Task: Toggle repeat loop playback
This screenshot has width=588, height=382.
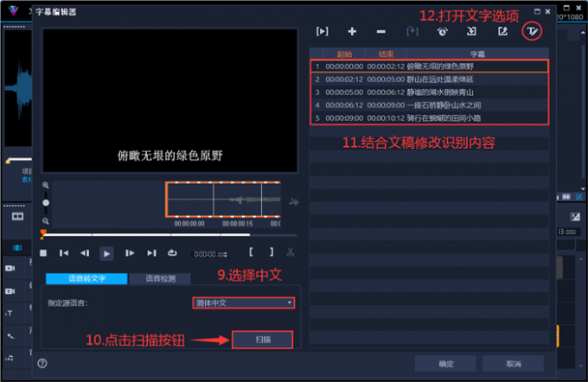Action: pos(172,253)
